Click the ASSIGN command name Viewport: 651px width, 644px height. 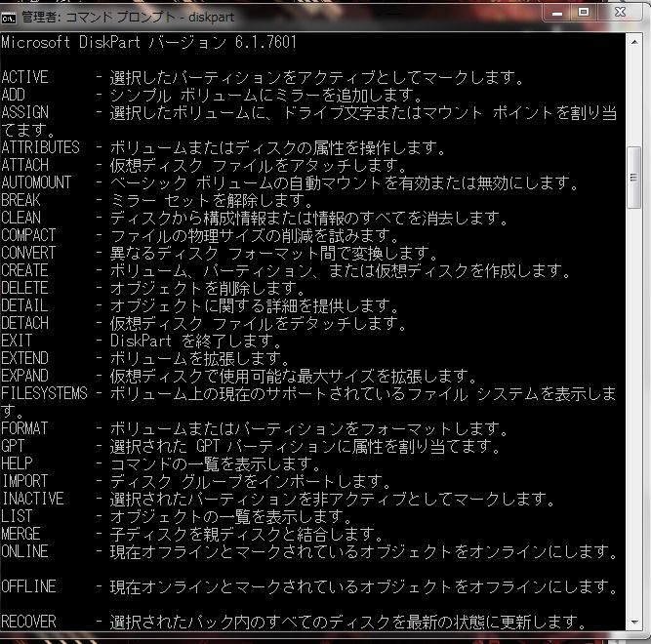[x=25, y=112]
